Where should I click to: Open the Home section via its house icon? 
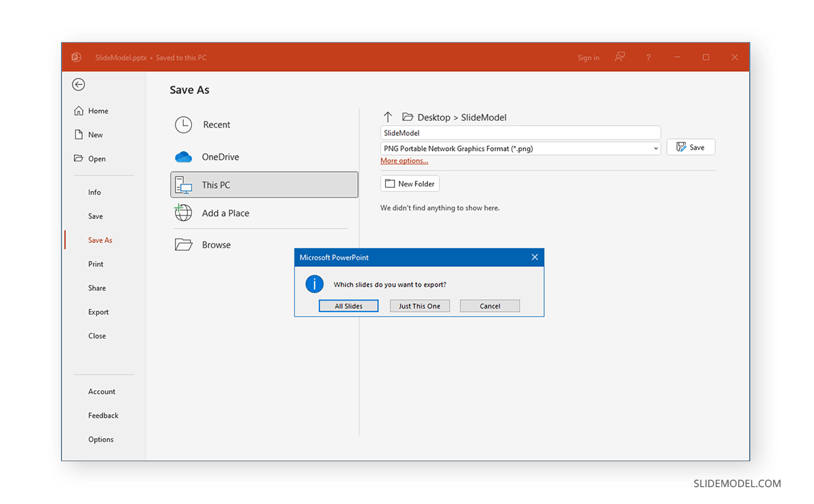79,111
